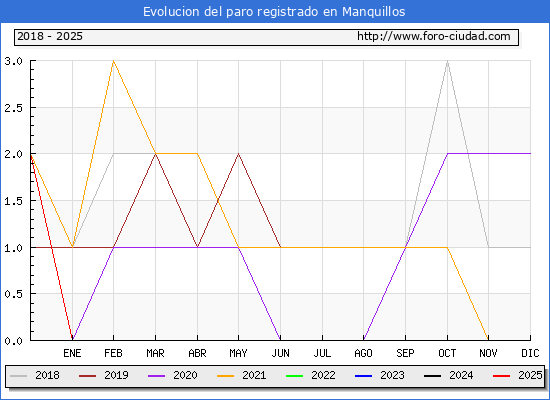The width and height of the screenshot is (550, 400).
Task: Click the 0.0 y-axis value
Action: [x=13, y=341]
